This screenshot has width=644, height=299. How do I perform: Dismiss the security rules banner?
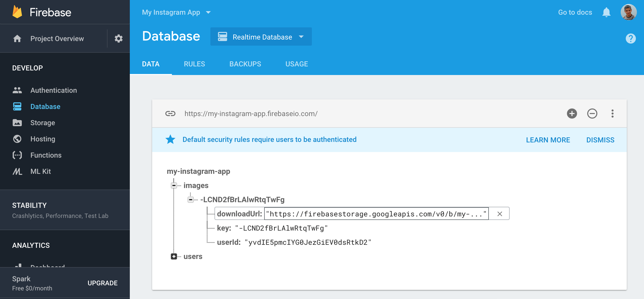pos(600,140)
